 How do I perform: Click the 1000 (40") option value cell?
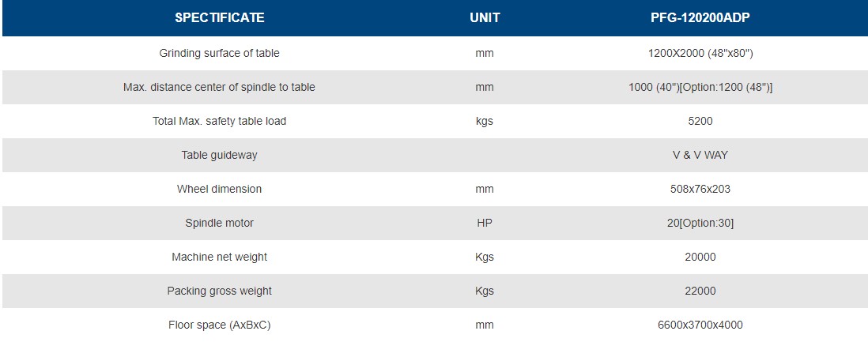700,88
